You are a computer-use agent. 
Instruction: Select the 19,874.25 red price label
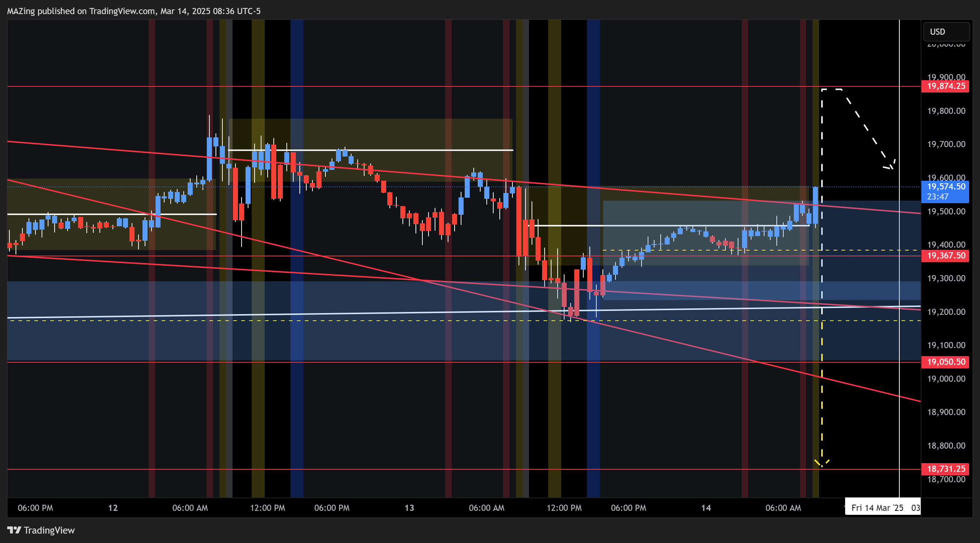(945, 86)
